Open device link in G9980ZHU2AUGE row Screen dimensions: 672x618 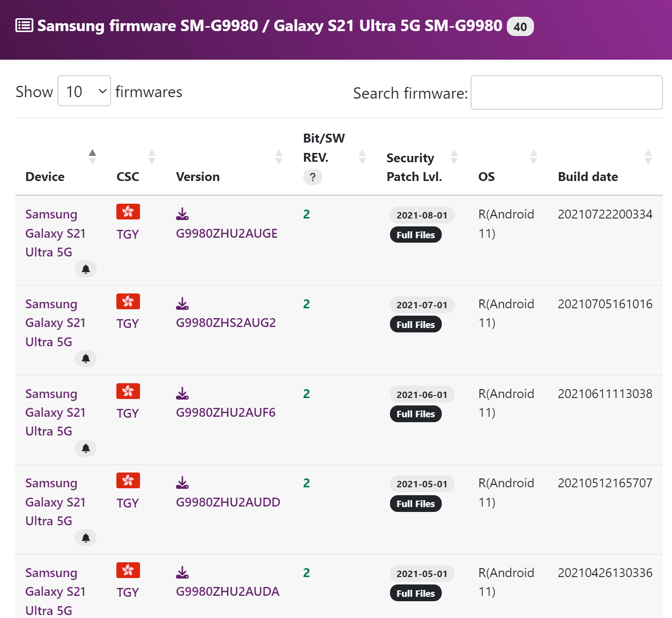click(55, 233)
